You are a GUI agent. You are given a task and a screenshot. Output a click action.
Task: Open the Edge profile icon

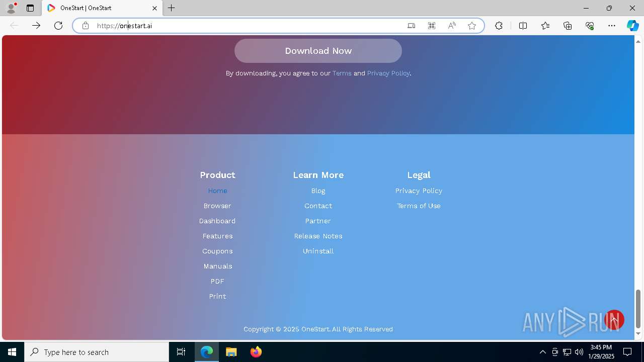[11, 8]
